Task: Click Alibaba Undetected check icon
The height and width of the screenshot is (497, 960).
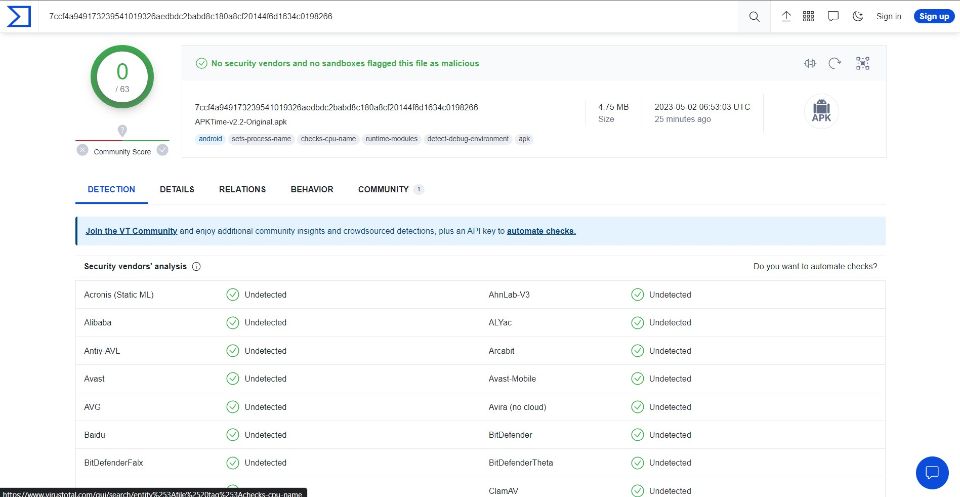Action: click(233, 323)
